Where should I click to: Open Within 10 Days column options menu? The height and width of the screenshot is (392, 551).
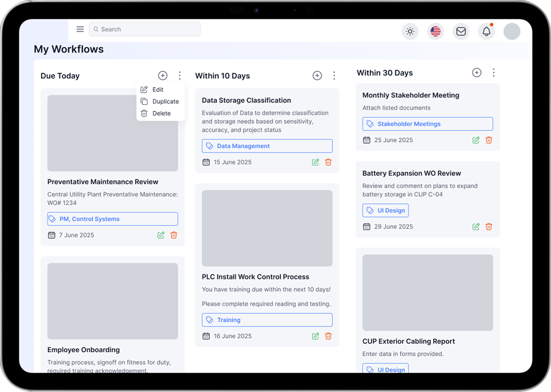[x=334, y=76]
